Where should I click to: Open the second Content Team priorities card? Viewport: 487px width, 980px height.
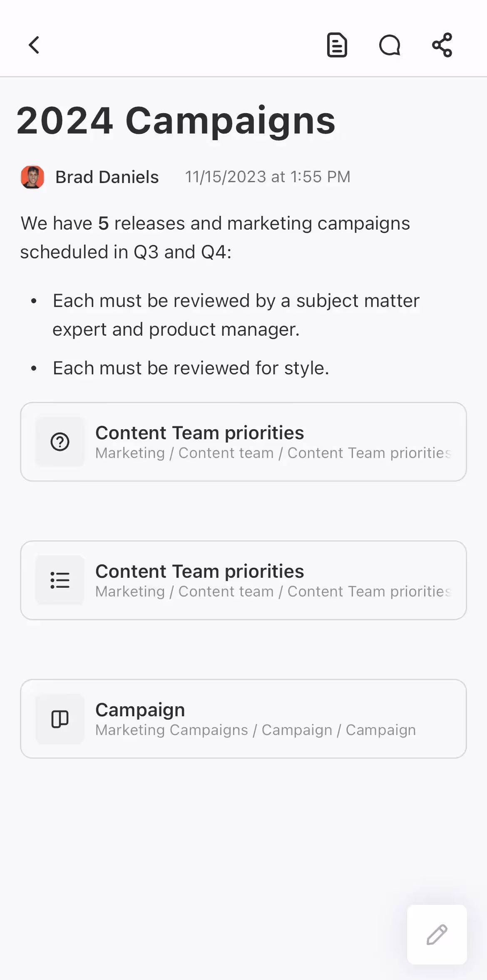(243, 579)
